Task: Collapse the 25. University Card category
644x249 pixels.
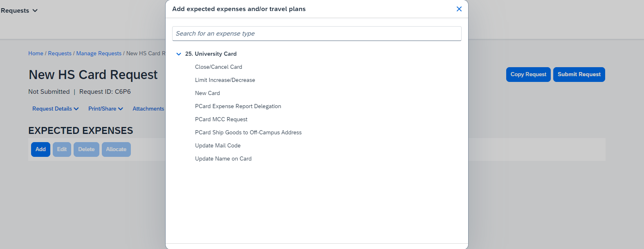Action: pyautogui.click(x=179, y=54)
